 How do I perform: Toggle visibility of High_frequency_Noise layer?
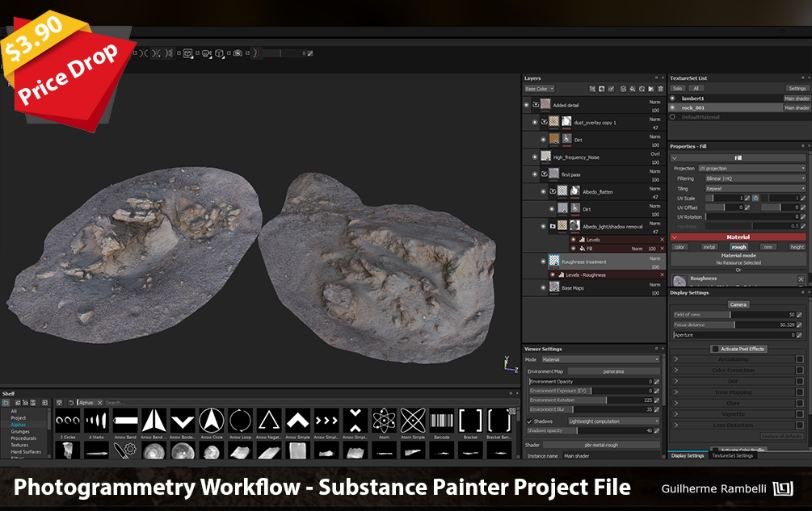(535, 157)
